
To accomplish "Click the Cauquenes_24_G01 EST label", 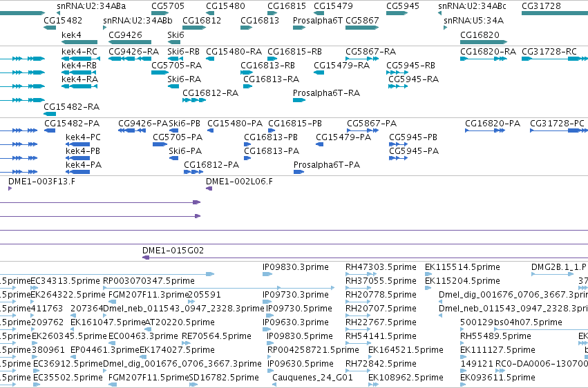I will (x=312, y=377).
